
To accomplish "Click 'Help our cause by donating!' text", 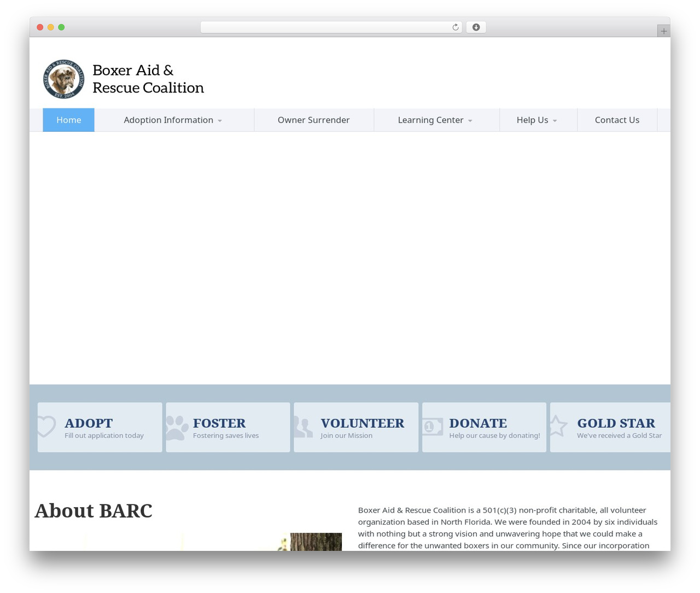I will pyautogui.click(x=494, y=435).
